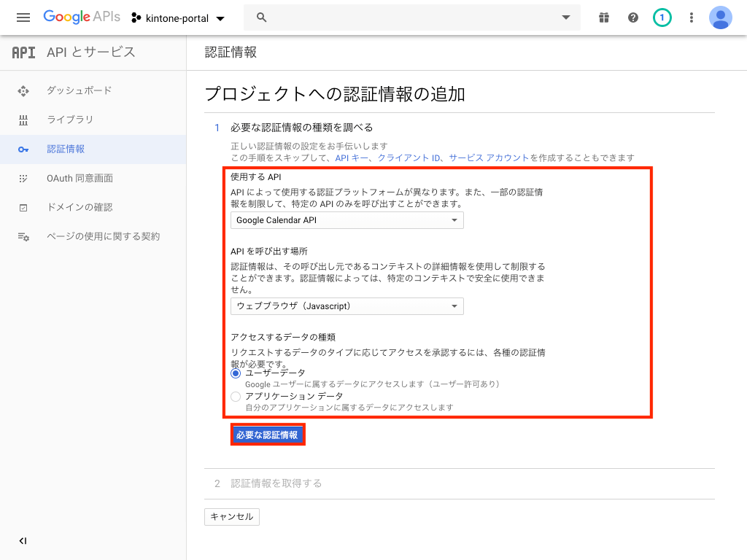Click the gift free trial icon
Screen dimensions: 747x560
(x=603, y=17)
